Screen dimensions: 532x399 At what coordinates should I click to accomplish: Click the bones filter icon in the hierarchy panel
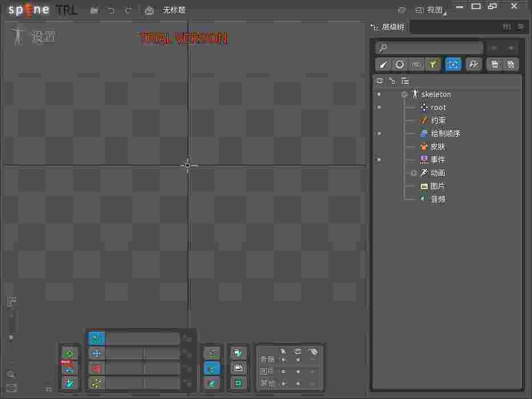click(x=383, y=64)
